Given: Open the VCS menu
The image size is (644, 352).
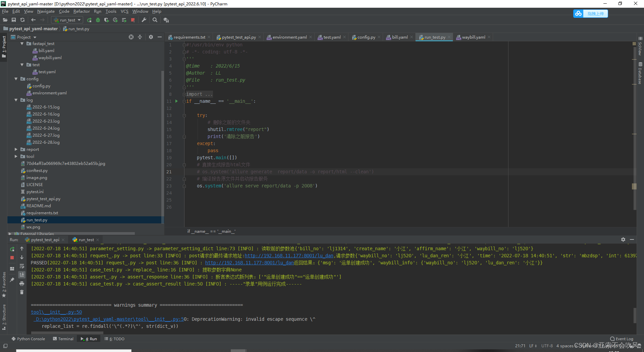Looking at the screenshot, I should [x=124, y=11].
